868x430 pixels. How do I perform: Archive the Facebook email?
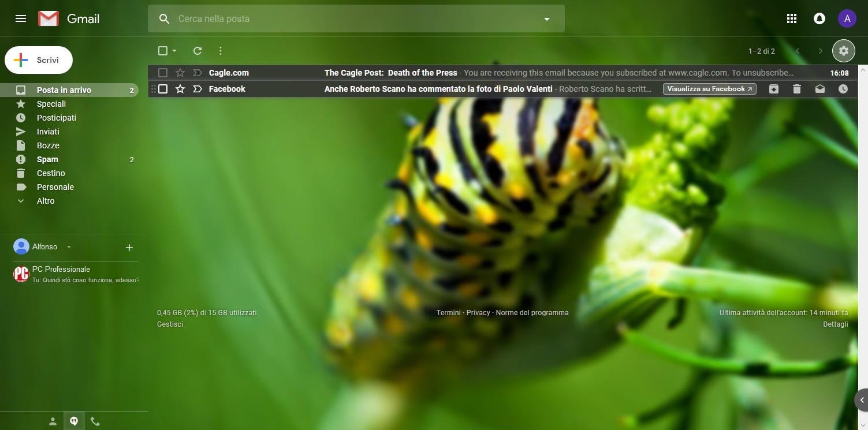[774, 89]
